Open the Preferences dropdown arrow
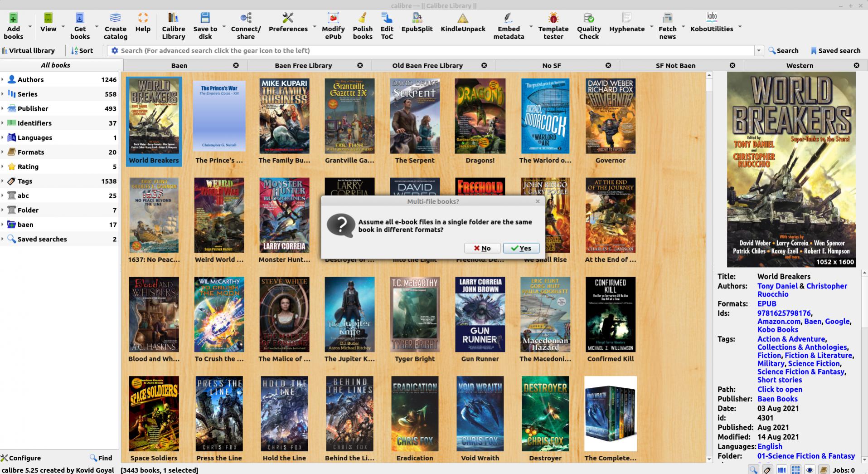This screenshot has height=474, width=868. click(x=314, y=26)
